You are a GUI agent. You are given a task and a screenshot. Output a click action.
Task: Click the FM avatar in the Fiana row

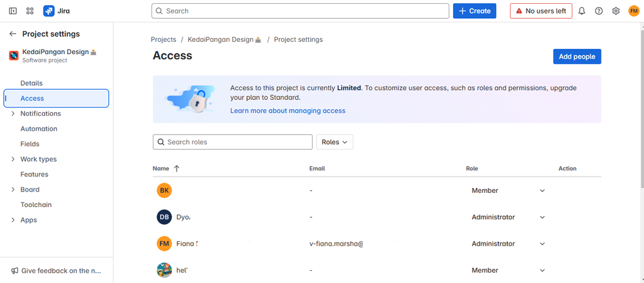coord(164,244)
